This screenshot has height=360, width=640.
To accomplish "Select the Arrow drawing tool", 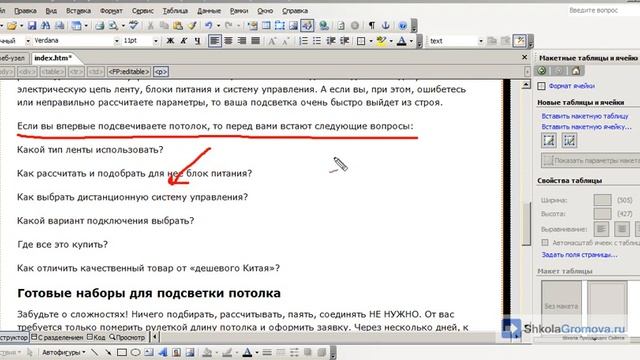I will point(108,352).
